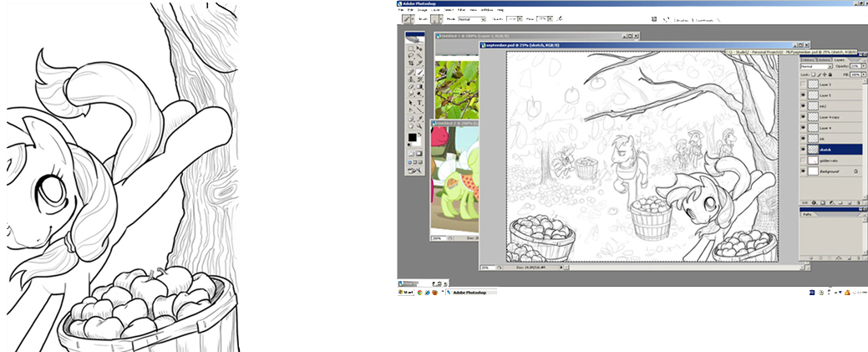Select the History Brush tool
The image size is (868, 352).
coord(419,79)
